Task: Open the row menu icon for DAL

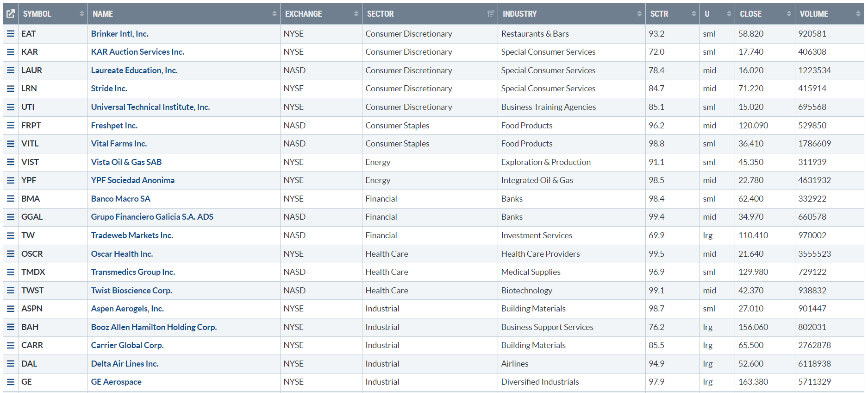Action: point(11,364)
